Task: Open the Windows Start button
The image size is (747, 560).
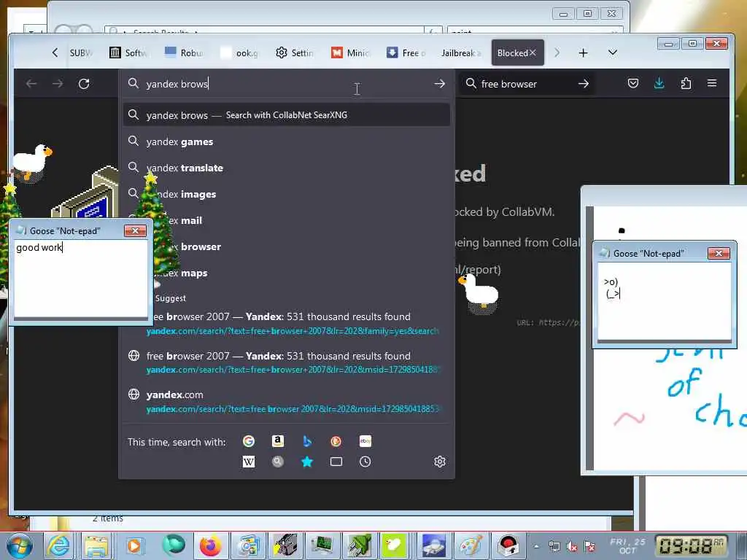Action: tap(20, 545)
